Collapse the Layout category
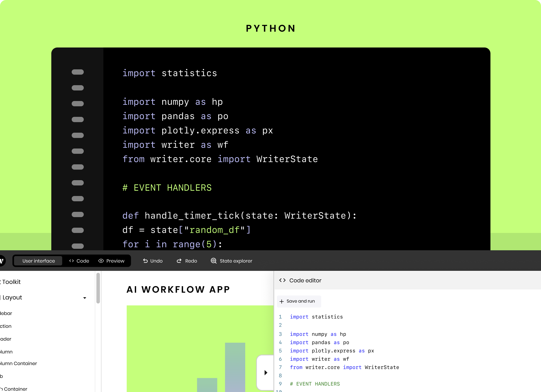Viewport: 541px width, 392px height. [x=11, y=297]
